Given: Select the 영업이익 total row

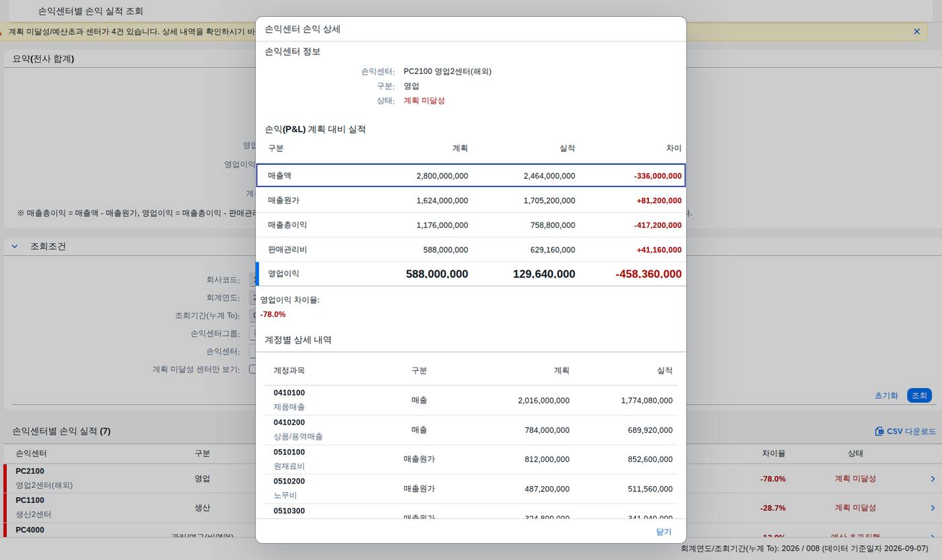Looking at the screenshot, I should 471,274.
